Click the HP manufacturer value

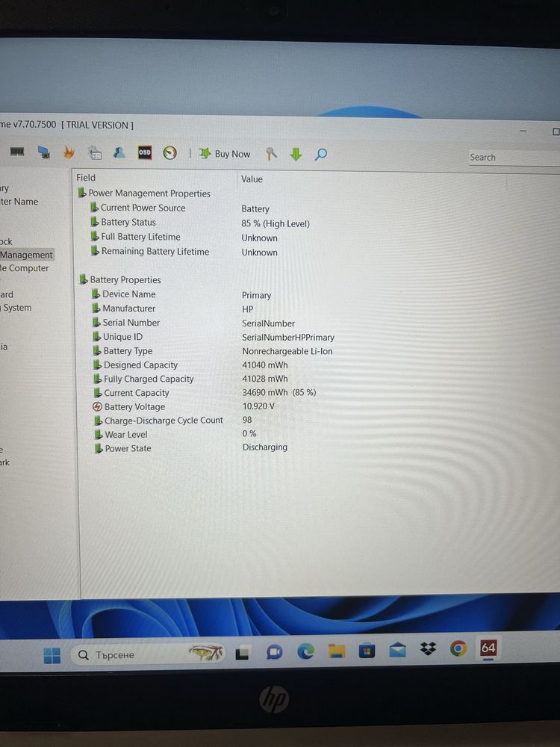[248, 309]
